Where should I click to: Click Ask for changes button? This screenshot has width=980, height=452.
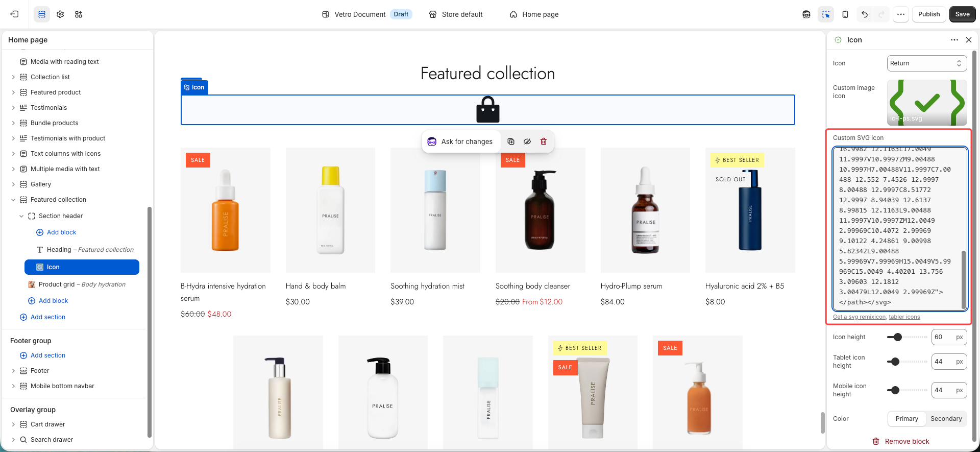click(460, 141)
